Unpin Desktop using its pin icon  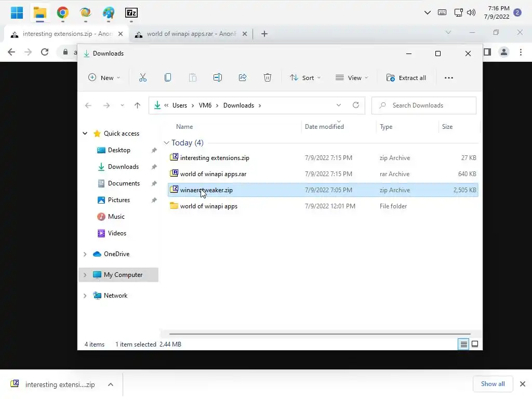coord(154,150)
